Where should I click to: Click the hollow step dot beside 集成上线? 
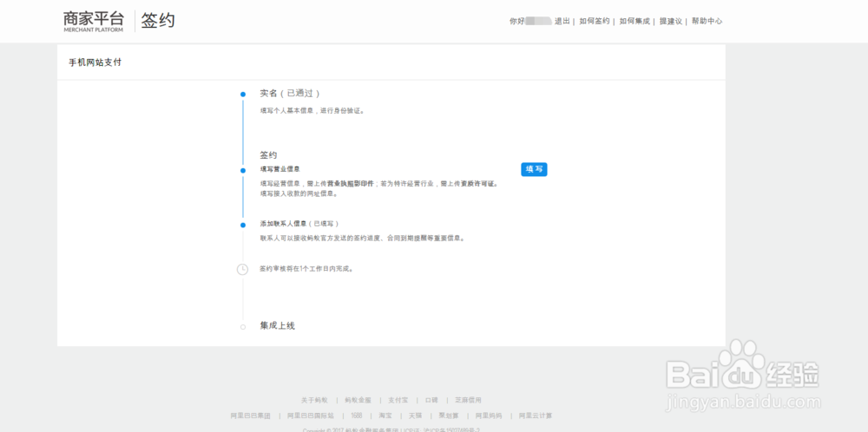pyautogui.click(x=242, y=327)
